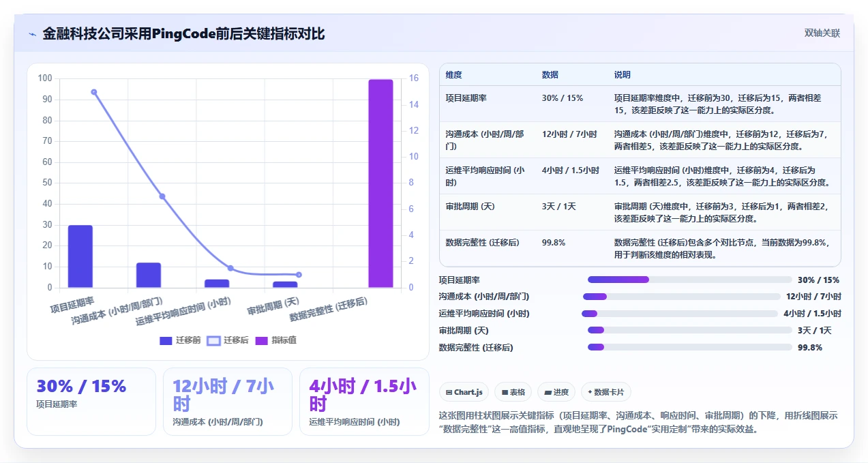The height and width of the screenshot is (463, 868).
Task: Click the 审批周期 bar in the chart
Action: click(x=285, y=284)
